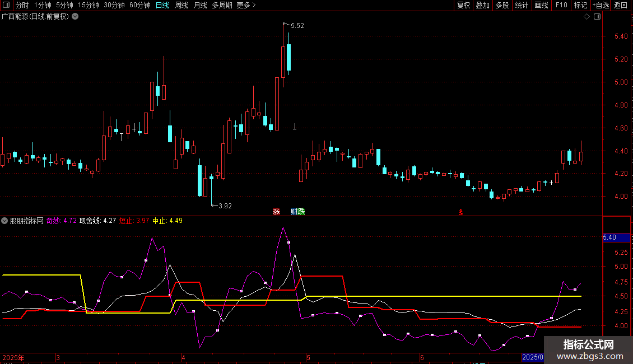
Task: Switch to 月线 monthly chart
Action: click(200, 5)
